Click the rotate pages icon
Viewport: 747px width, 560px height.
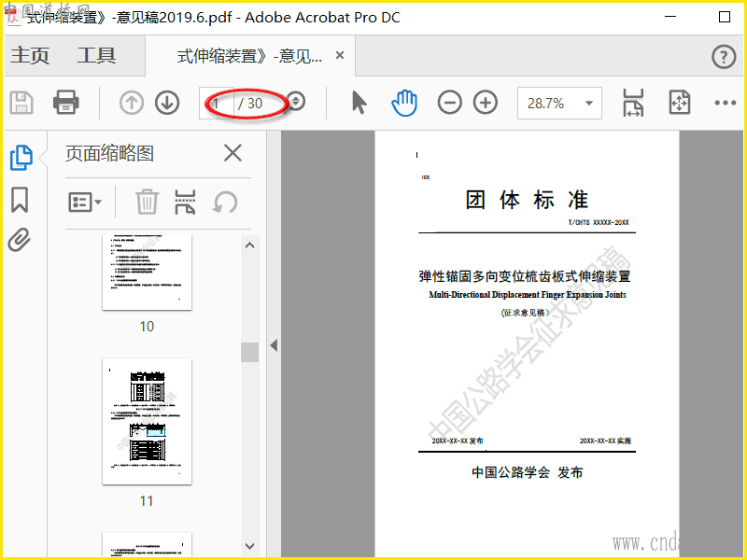pyautogui.click(x=225, y=202)
